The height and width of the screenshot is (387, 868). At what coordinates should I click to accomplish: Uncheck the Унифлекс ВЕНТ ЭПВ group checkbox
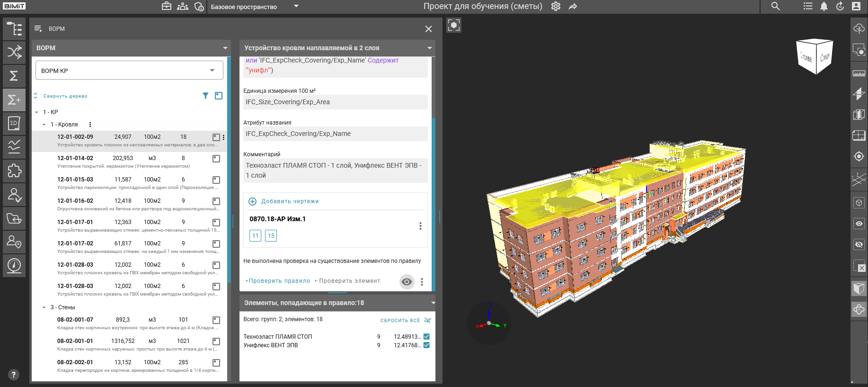(426, 345)
